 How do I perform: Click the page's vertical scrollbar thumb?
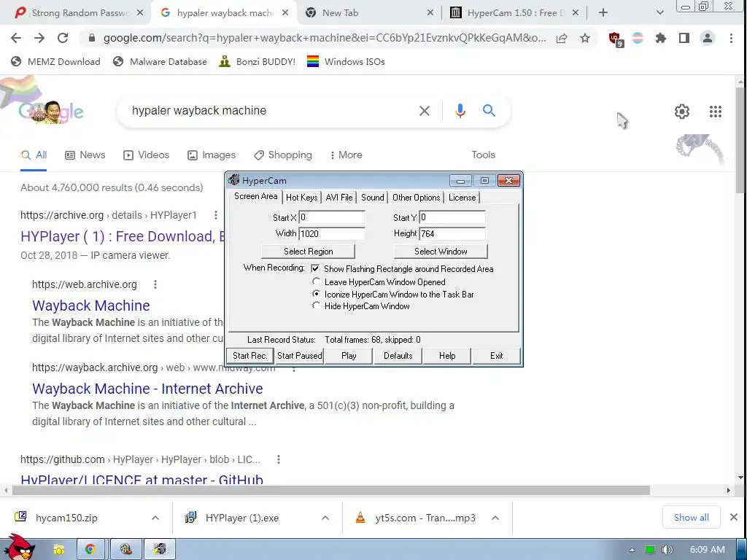(740, 141)
